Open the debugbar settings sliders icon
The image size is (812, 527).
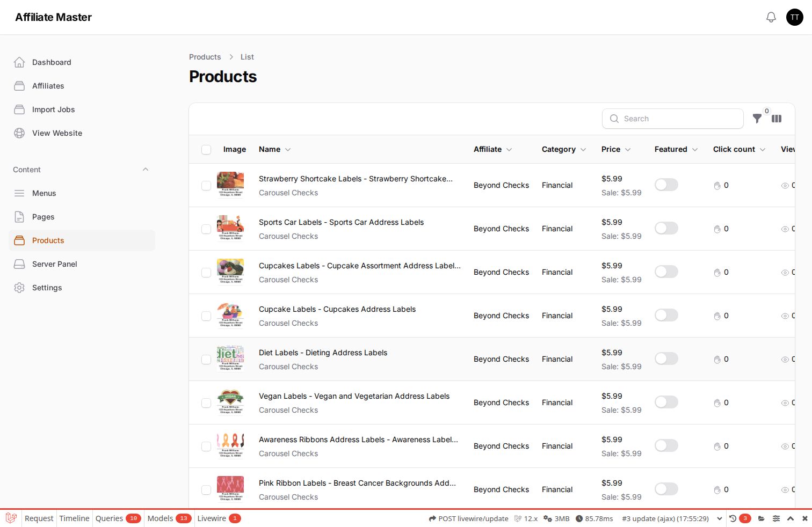click(776, 518)
